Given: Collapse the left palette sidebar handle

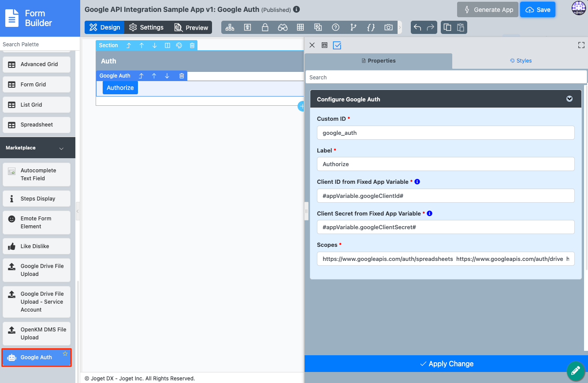Looking at the screenshot, I should click(78, 211).
